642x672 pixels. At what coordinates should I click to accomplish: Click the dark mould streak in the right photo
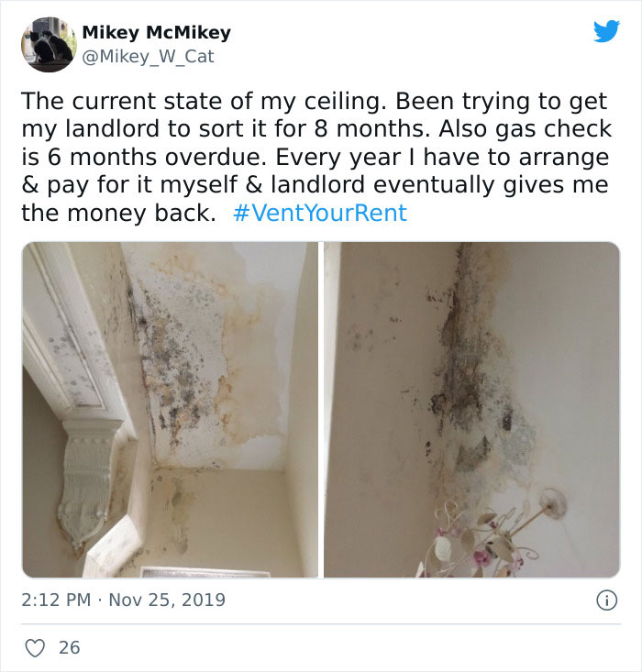pos(465,364)
